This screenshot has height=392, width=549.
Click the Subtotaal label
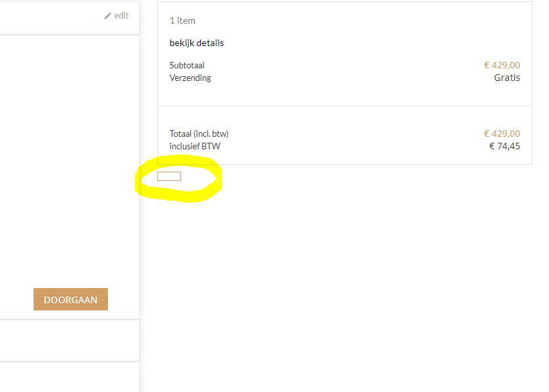coord(187,65)
